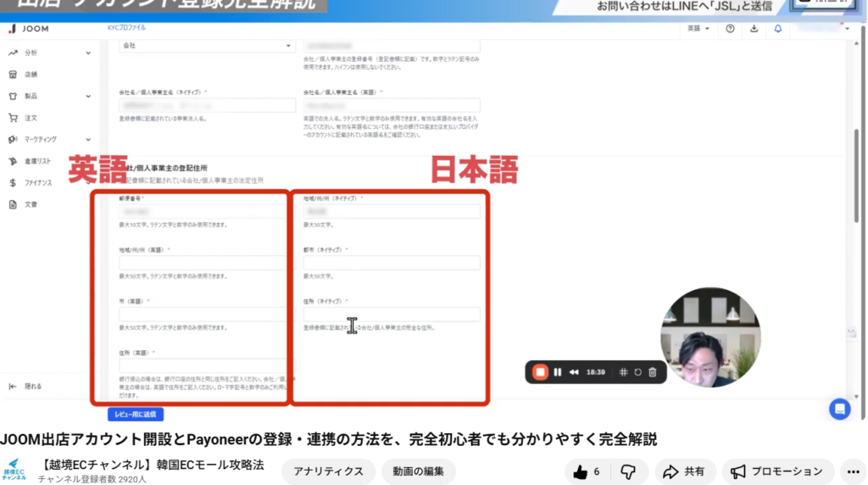Open the 分析 analytics sidebar icon
Image resolution: width=868 pixels, height=485 pixels.
[13, 53]
